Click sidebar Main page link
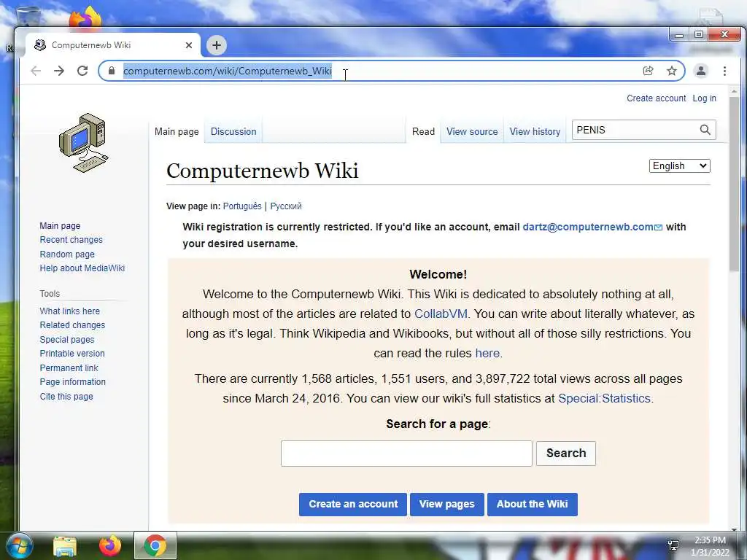 60,226
